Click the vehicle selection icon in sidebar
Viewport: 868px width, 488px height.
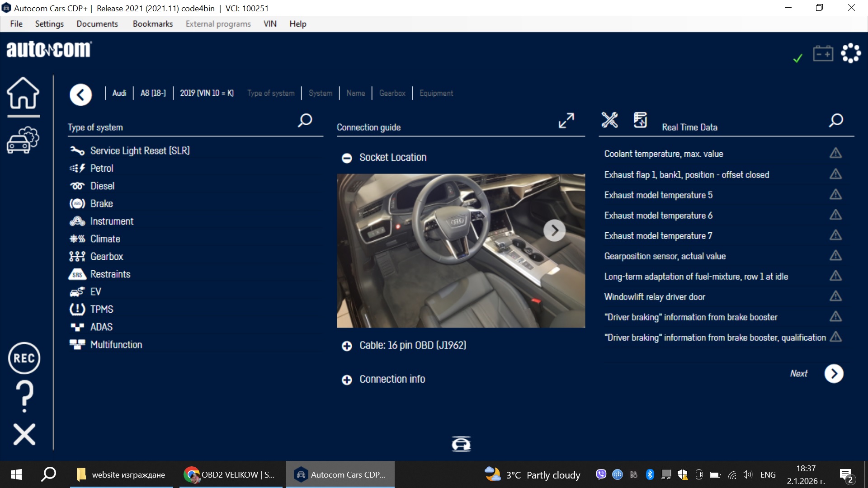tap(23, 140)
